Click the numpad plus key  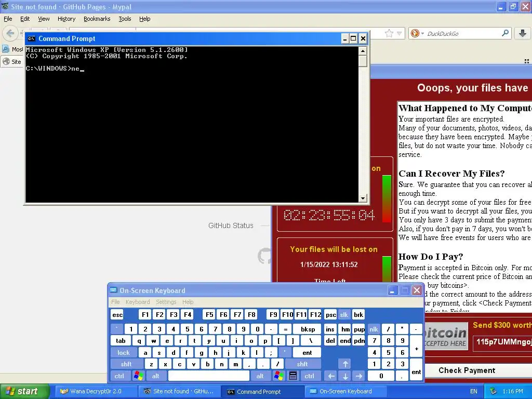tap(416, 347)
